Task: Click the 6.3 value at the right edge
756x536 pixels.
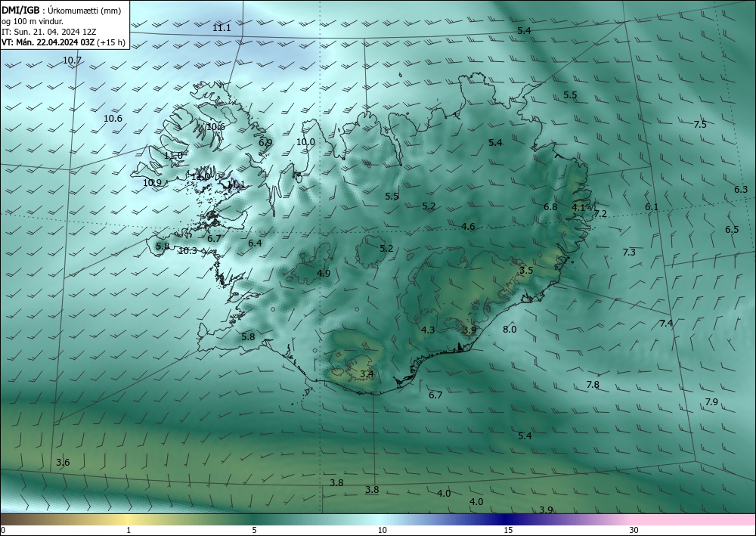Action: point(741,190)
